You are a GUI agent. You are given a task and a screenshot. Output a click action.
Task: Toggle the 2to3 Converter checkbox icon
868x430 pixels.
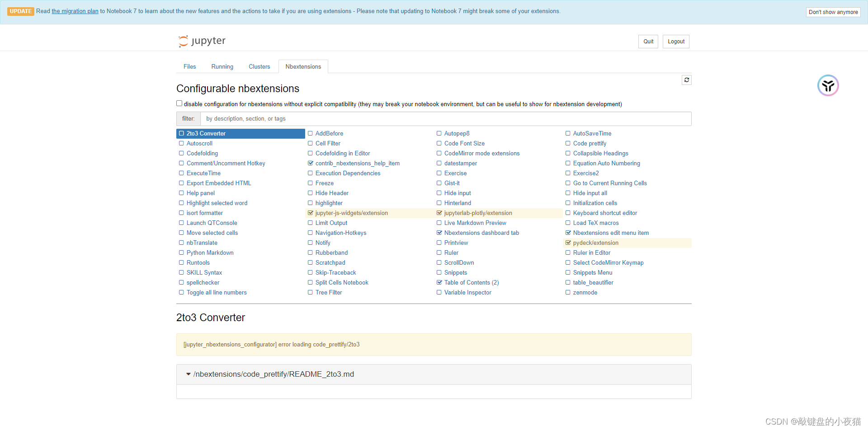(182, 133)
